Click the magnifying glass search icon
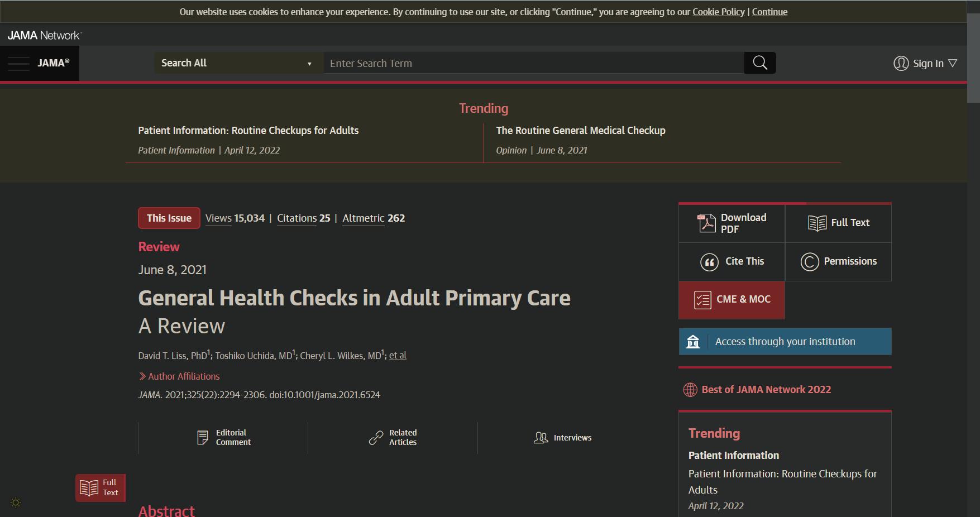Image resolution: width=980 pixels, height=517 pixels. click(x=759, y=63)
